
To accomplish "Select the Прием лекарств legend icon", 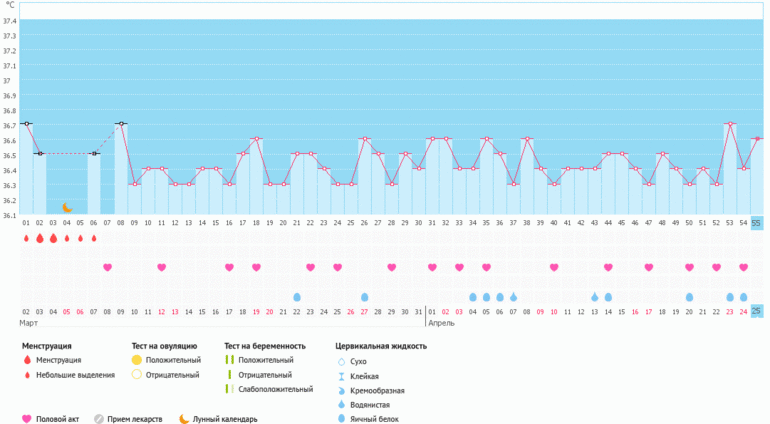I will click(x=99, y=419).
